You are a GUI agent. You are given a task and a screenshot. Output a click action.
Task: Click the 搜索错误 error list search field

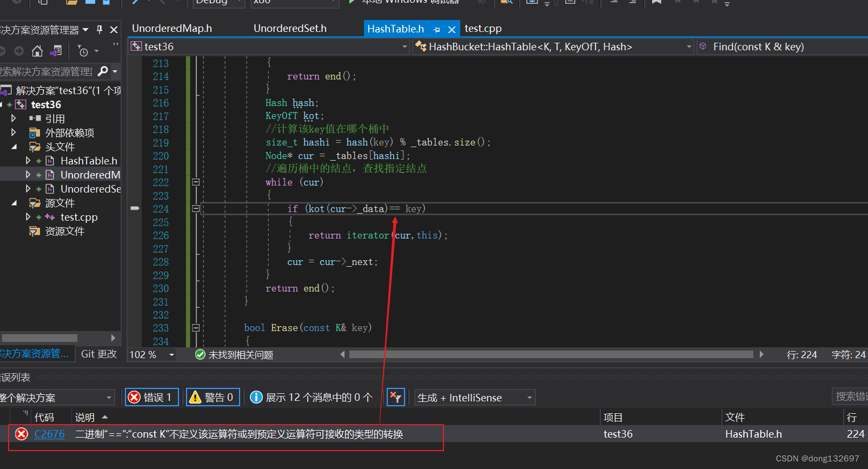pyautogui.click(x=850, y=397)
